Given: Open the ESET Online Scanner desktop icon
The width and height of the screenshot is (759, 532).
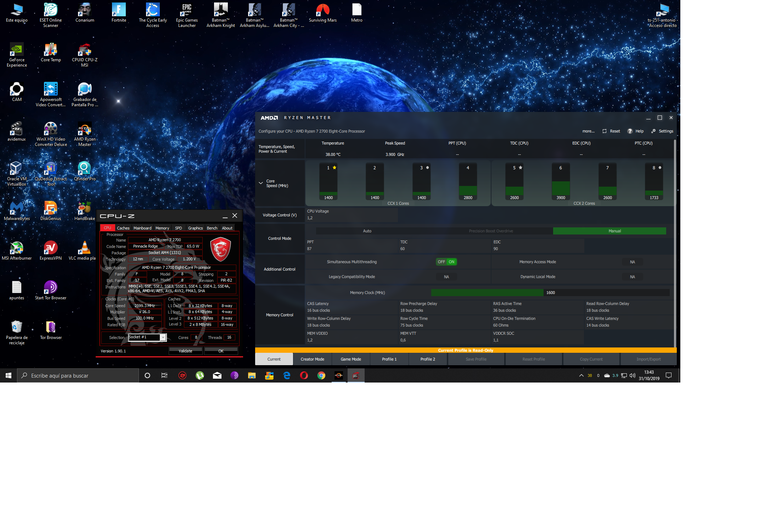Looking at the screenshot, I should pos(51,15).
